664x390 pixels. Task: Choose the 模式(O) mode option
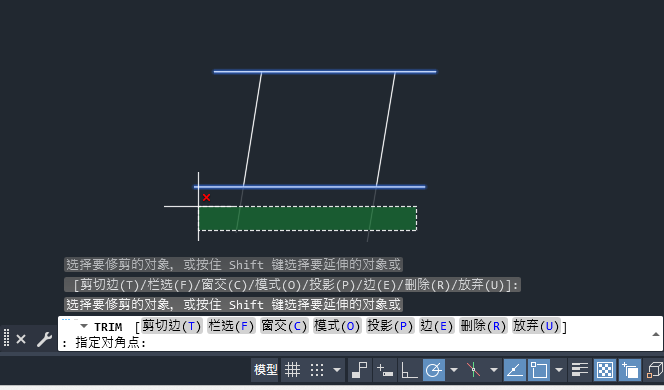[337, 326]
